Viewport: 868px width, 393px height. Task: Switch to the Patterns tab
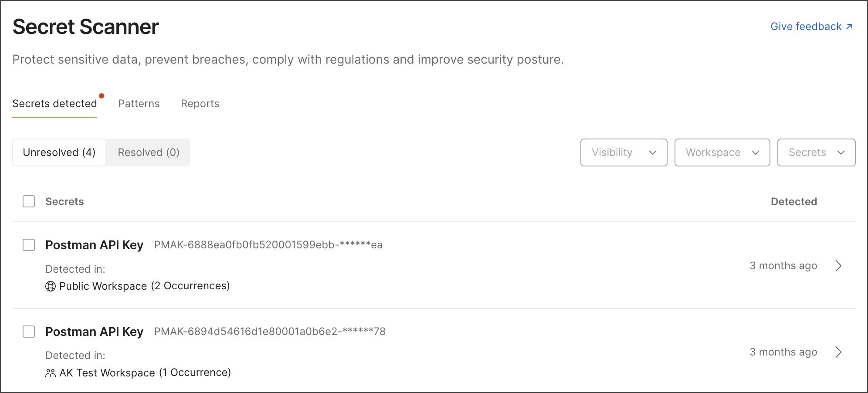(x=139, y=104)
